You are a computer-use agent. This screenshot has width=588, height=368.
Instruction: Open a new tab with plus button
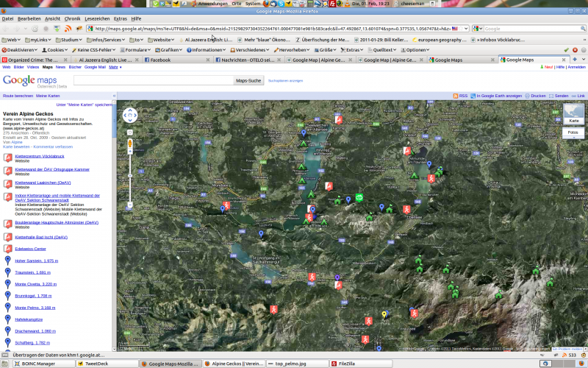(575, 60)
